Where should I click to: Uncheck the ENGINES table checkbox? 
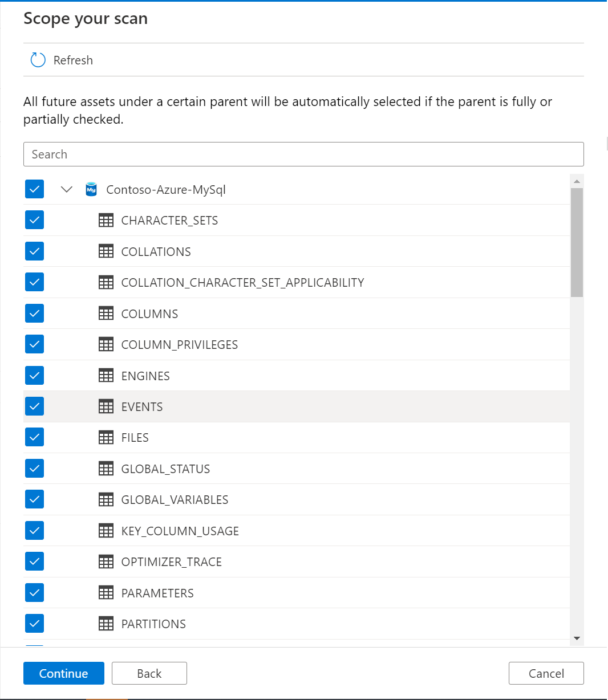[x=35, y=375]
